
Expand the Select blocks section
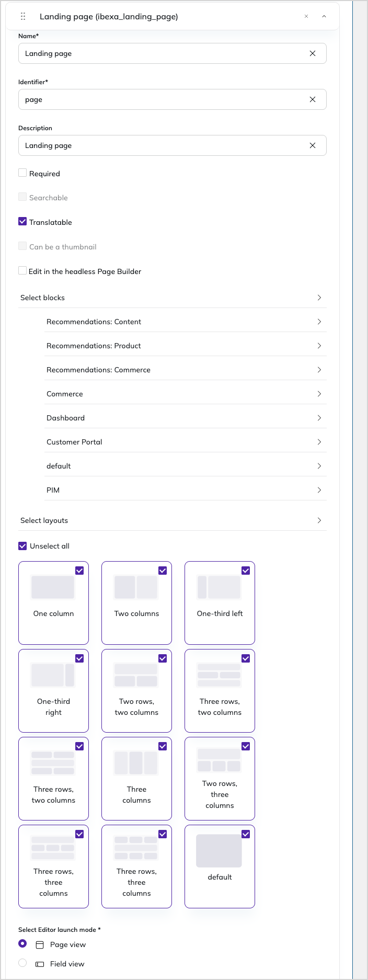(172, 298)
